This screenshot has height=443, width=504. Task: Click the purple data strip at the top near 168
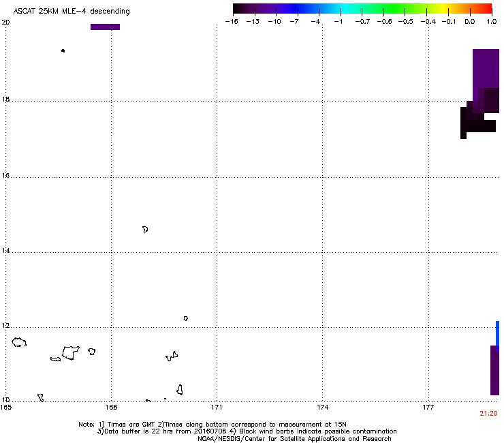click(x=105, y=27)
